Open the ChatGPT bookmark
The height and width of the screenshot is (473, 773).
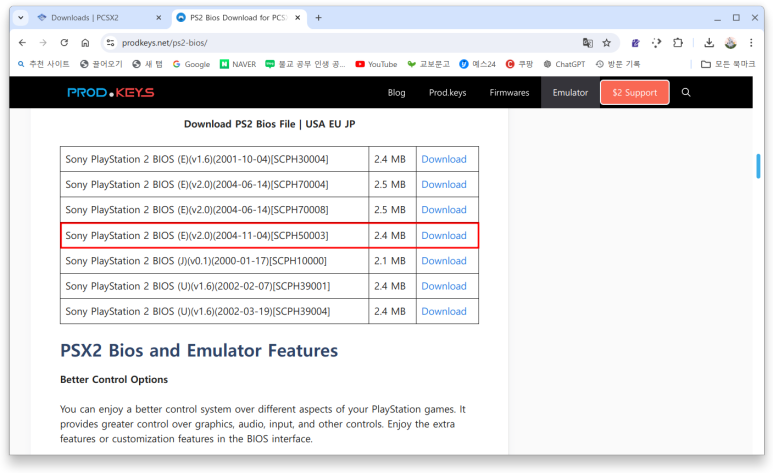(564, 64)
